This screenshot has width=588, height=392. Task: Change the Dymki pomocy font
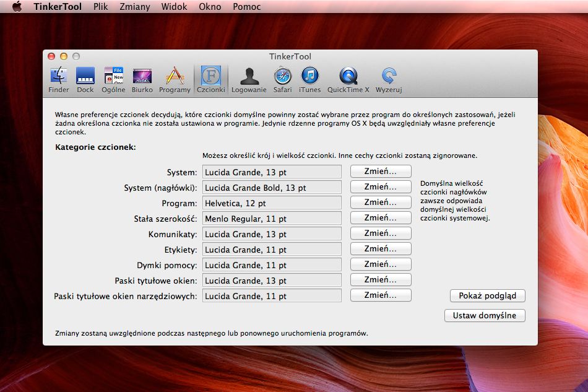(381, 264)
